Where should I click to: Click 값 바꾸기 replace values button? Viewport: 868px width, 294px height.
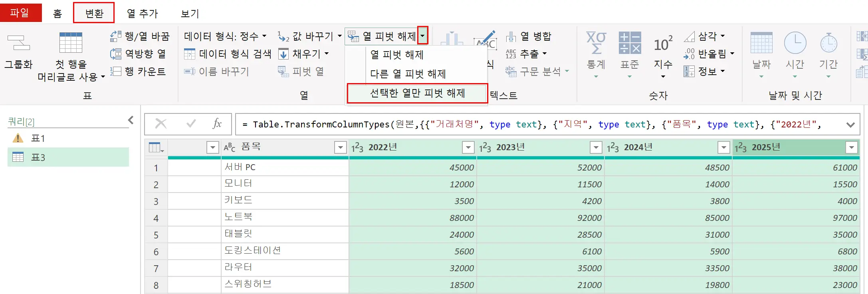click(x=309, y=36)
